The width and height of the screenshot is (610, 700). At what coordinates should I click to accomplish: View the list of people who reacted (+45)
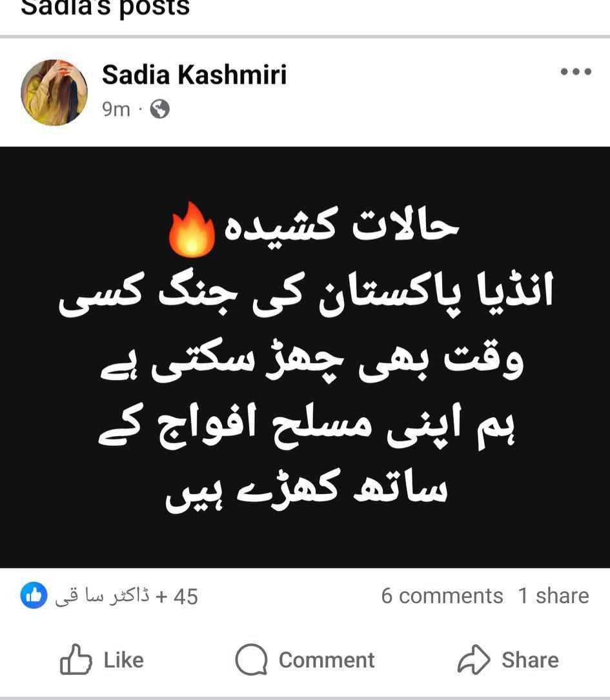click(176, 596)
